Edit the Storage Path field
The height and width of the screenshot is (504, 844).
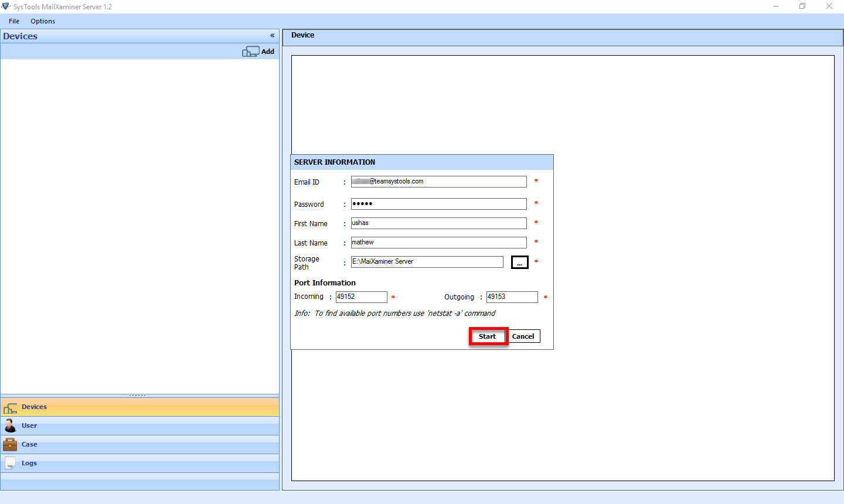click(427, 262)
